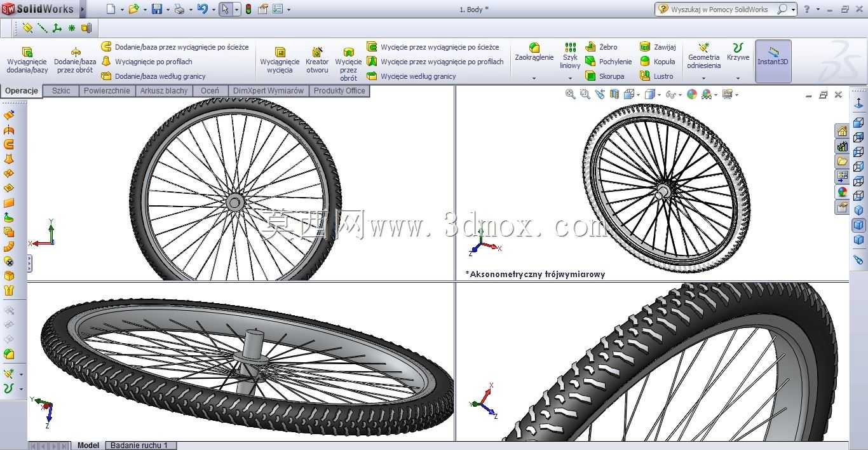Select the Dodanie/baza przez obrót revolve tool
Image resolution: width=868 pixels, height=450 pixels.
(75, 60)
